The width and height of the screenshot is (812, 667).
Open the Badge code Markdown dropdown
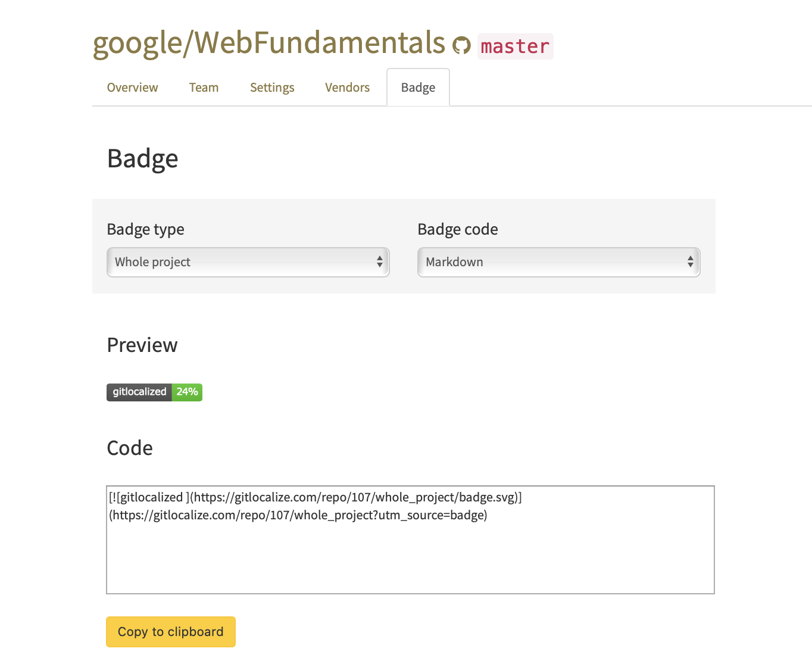click(x=558, y=262)
